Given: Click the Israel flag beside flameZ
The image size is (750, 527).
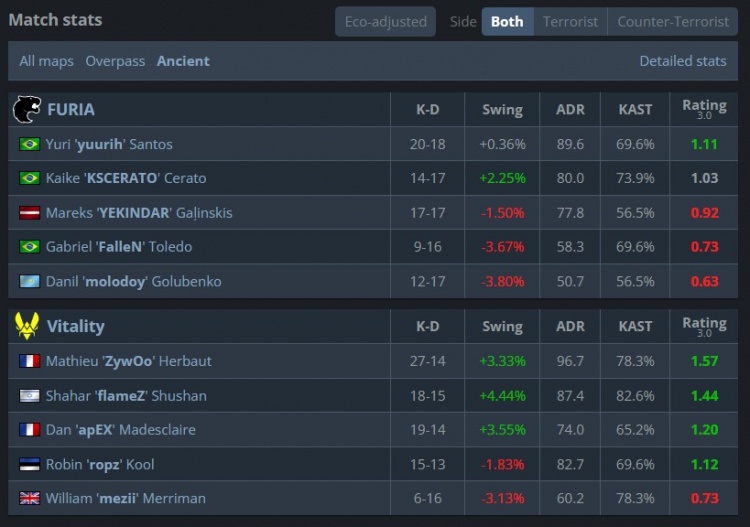Looking at the screenshot, I should (x=29, y=396).
